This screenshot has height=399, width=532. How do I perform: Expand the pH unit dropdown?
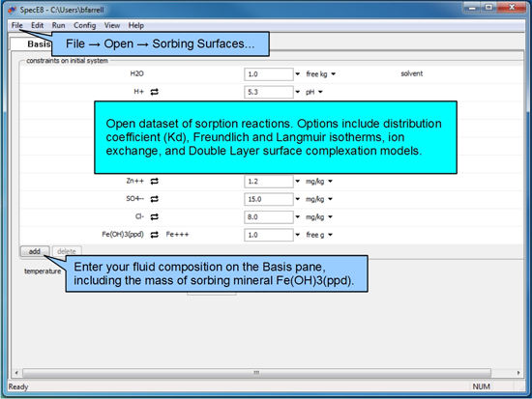[x=320, y=92]
